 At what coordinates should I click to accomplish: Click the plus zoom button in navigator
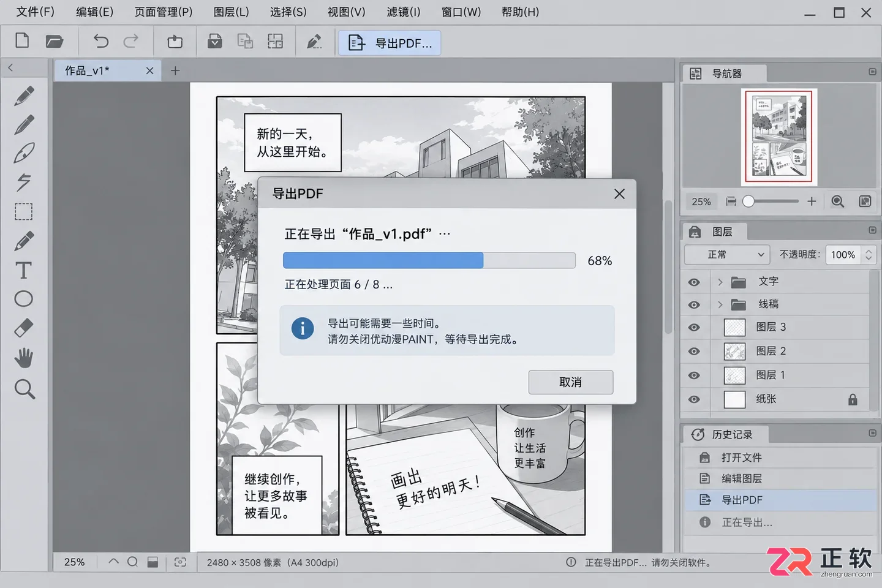(x=812, y=202)
